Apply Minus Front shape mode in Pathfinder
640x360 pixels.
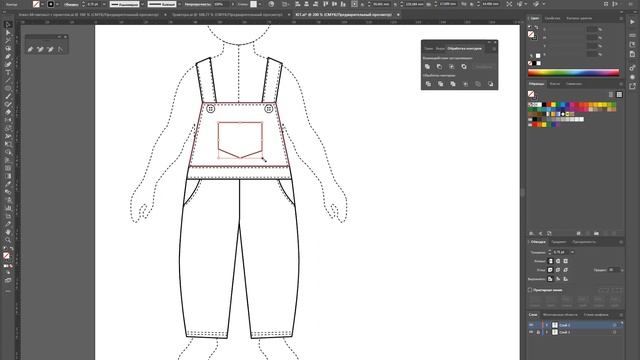pos(439,67)
